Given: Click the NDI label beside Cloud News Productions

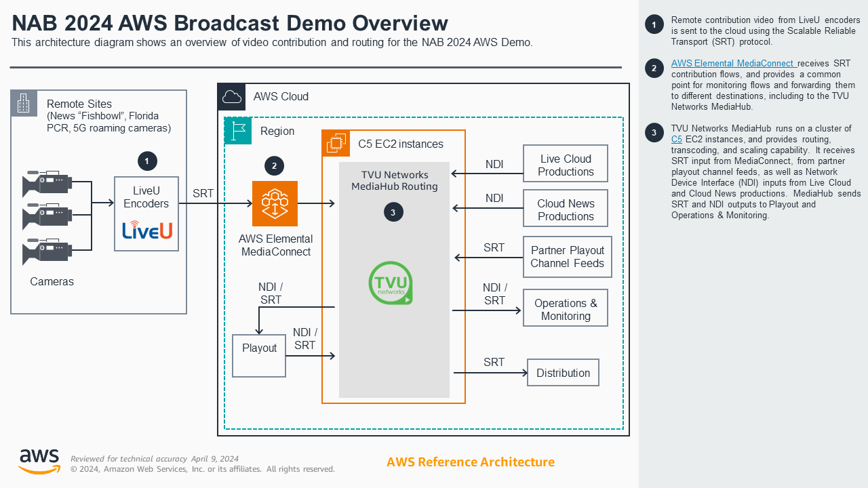Looking at the screenshot, I should tap(494, 198).
